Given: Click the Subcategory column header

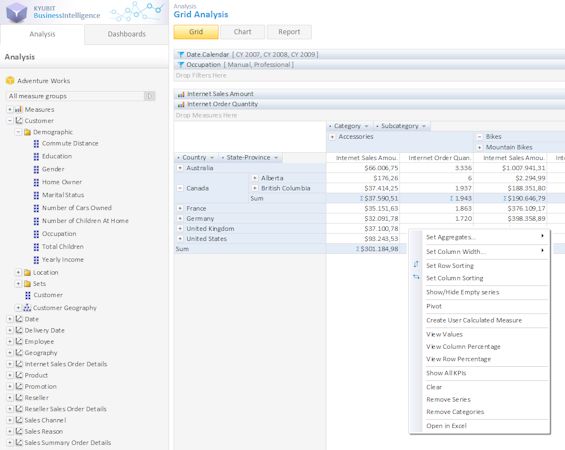Looking at the screenshot, I should tap(402, 126).
